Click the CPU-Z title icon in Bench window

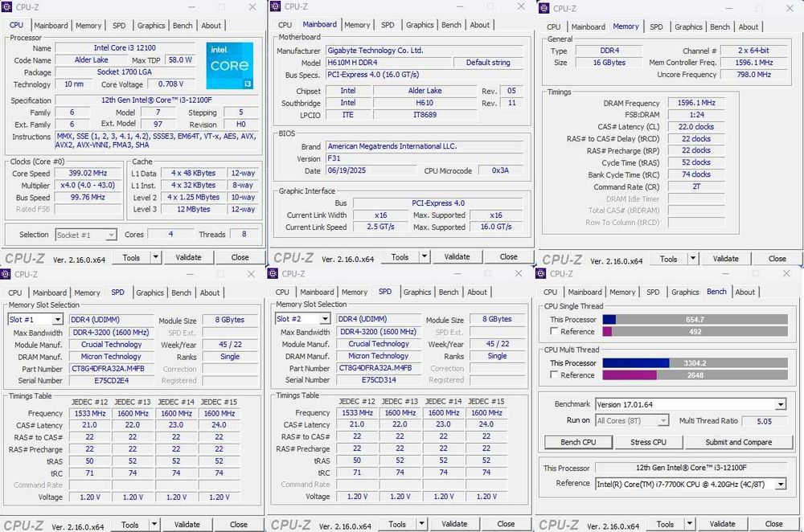[541, 273]
